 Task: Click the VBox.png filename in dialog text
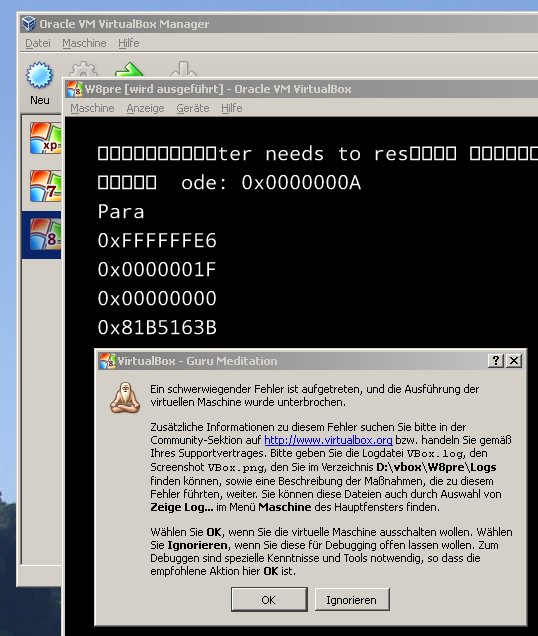[x=236, y=467]
